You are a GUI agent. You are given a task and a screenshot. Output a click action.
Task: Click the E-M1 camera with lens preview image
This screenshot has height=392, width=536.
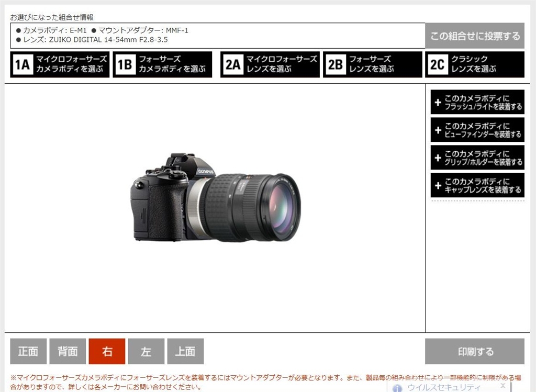[x=216, y=197]
